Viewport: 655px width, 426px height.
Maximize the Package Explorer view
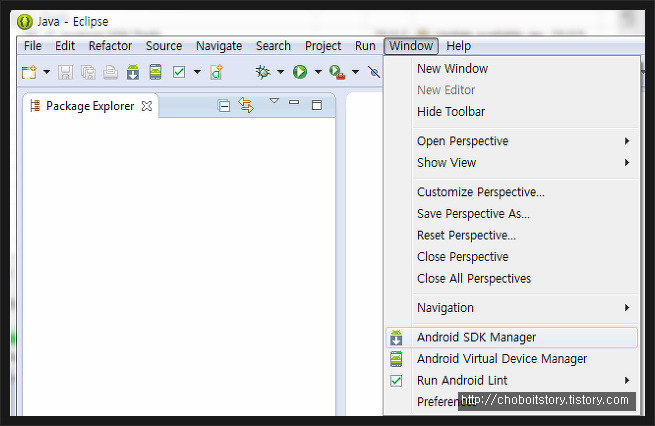pyautogui.click(x=317, y=105)
